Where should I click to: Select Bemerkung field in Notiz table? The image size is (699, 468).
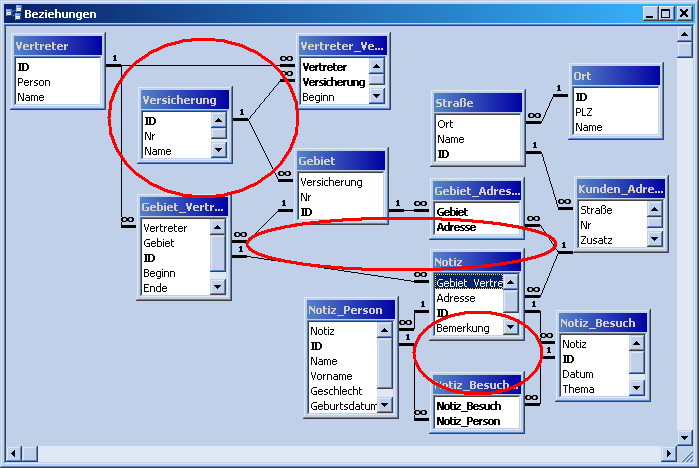tap(464, 328)
